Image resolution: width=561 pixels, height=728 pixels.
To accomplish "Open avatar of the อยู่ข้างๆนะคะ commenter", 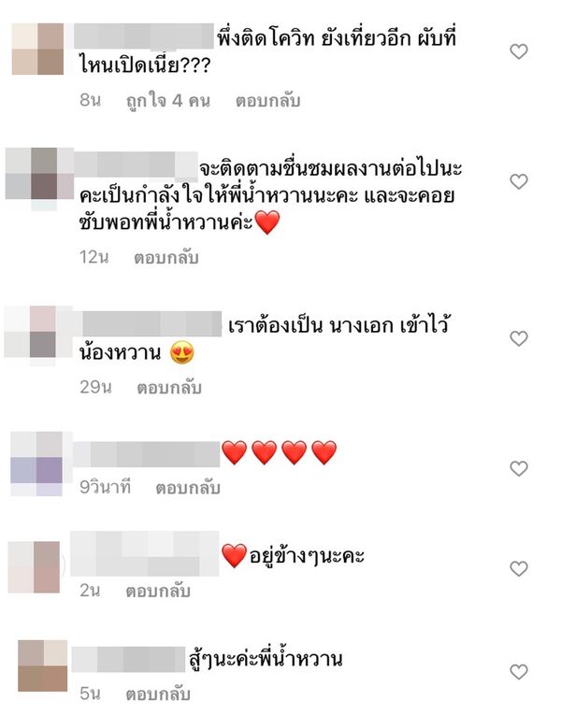I will click(34, 567).
